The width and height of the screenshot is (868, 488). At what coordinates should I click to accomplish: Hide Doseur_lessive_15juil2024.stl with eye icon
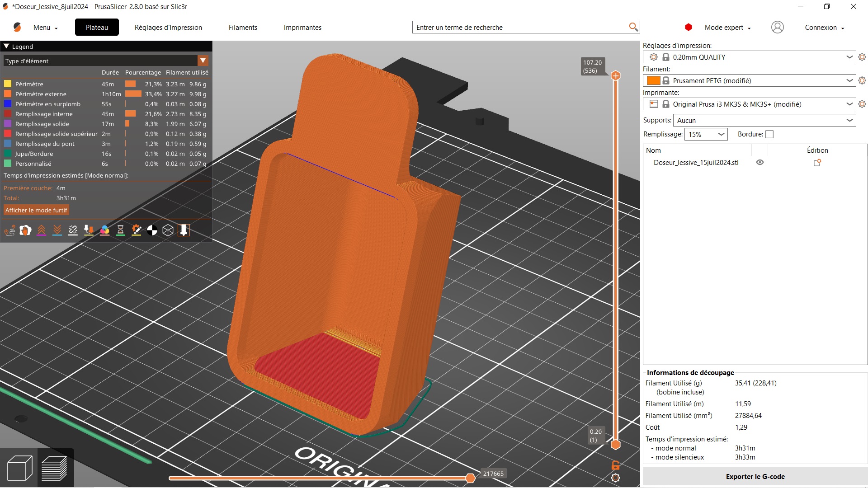[x=760, y=163]
